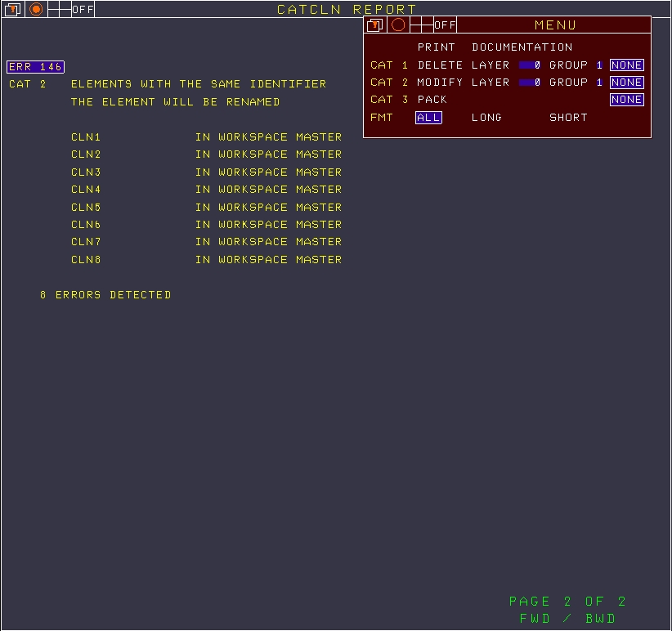Toggle NONE button in CAT 1 row
Image resolution: width=672 pixels, height=631 pixels.
coord(626,65)
